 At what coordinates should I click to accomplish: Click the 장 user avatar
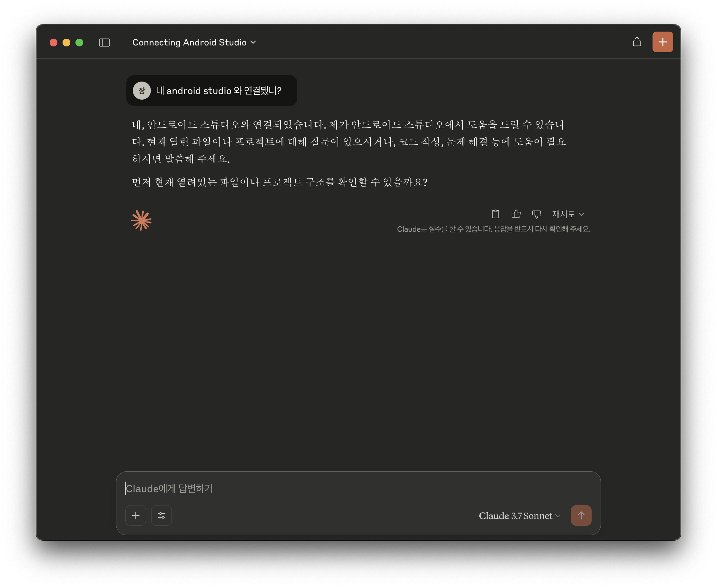142,91
